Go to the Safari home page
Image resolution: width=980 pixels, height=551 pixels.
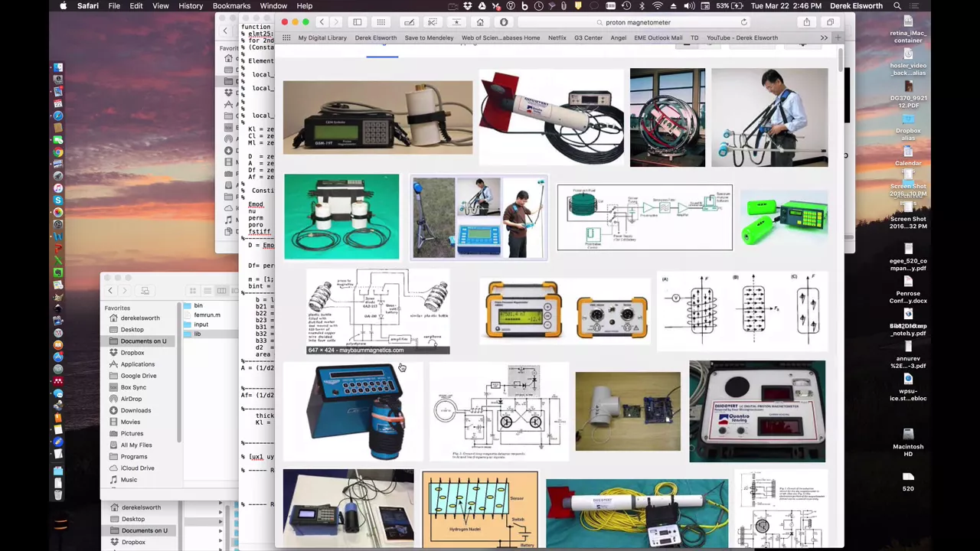(480, 22)
